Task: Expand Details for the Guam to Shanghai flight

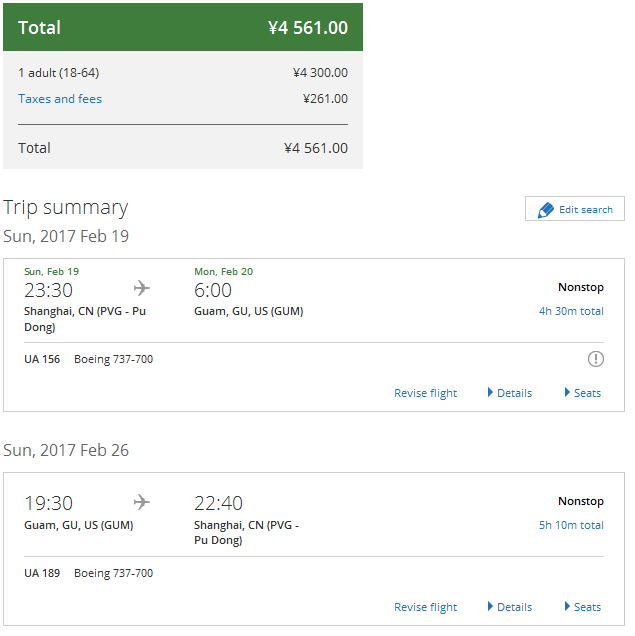Action: pos(510,607)
